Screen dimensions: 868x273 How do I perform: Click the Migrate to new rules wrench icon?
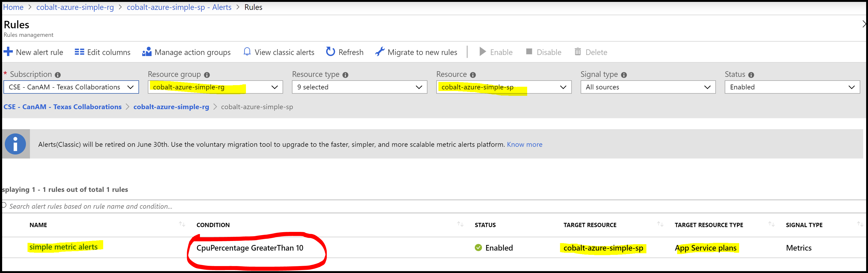pyautogui.click(x=380, y=52)
